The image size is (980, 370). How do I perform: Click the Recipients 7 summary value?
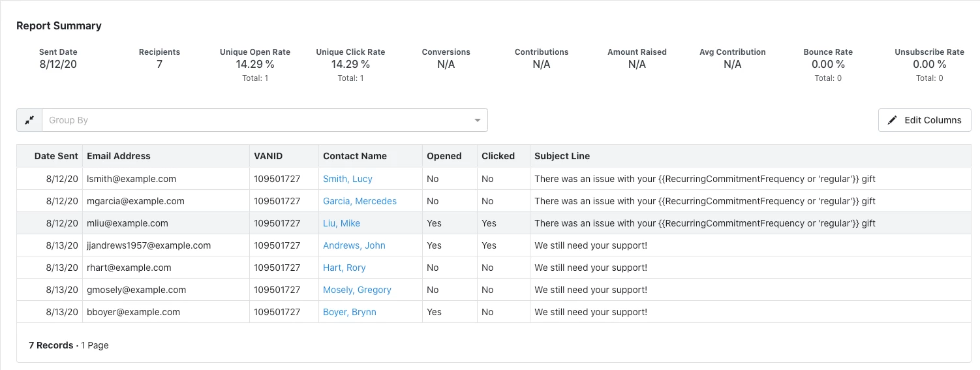click(159, 64)
